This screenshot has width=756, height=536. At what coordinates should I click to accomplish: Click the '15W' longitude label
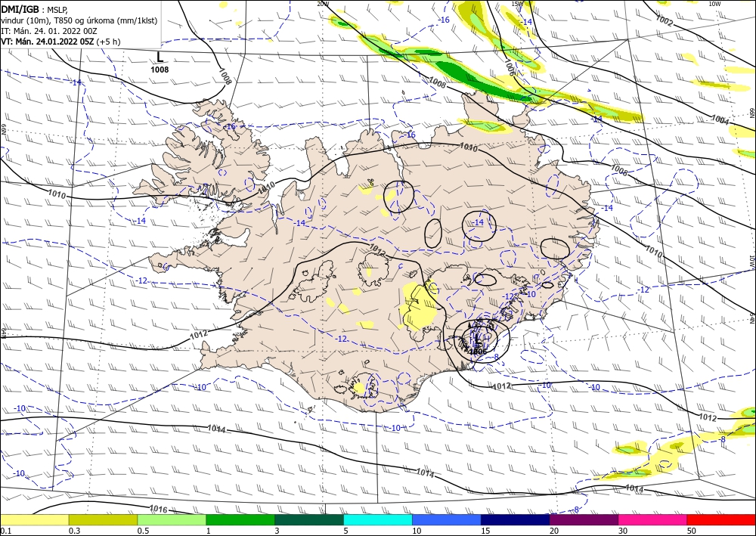click(517, 4)
